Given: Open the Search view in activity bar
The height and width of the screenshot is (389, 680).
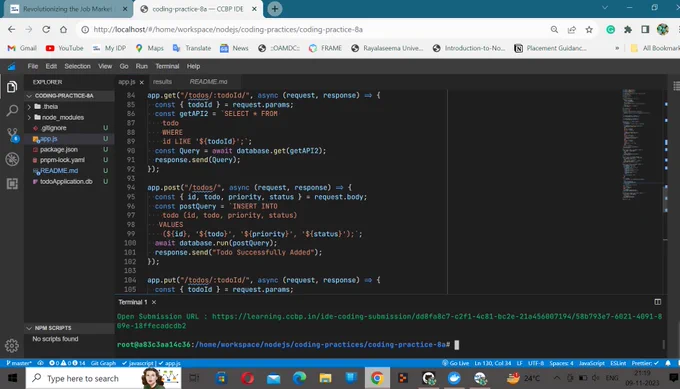Looking at the screenshot, I should click(12, 111).
